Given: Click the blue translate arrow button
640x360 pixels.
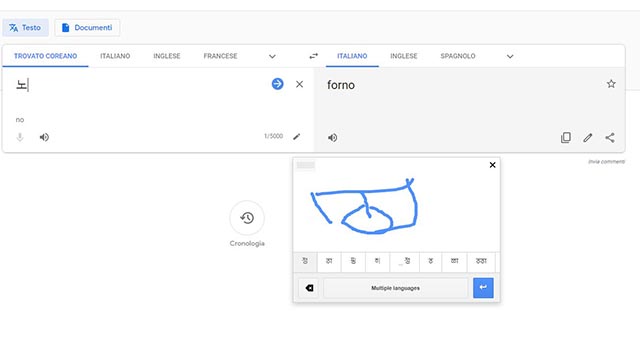Looking at the screenshot, I should tap(278, 84).
